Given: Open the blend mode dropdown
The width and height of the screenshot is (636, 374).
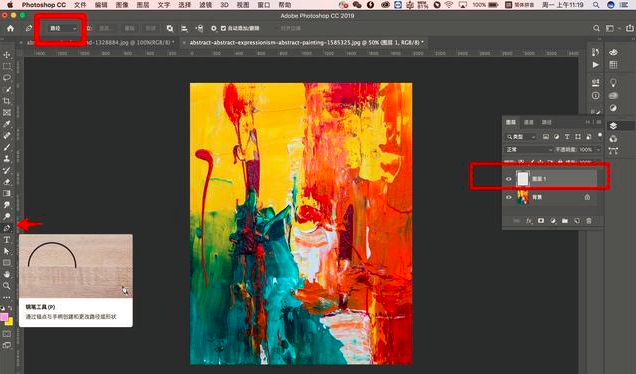Looking at the screenshot, I should pos(529,150).
